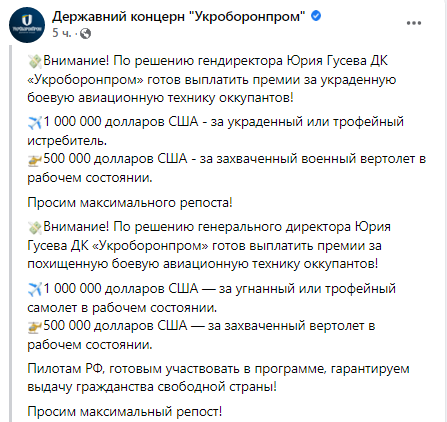
Task: Open Державний концерн "Укроборонпром" page name
Action: 179,16
